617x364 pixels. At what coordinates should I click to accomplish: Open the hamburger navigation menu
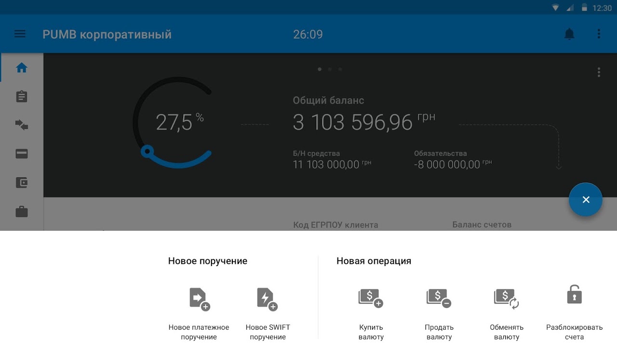pyautogui.click(x=20, y=34)
